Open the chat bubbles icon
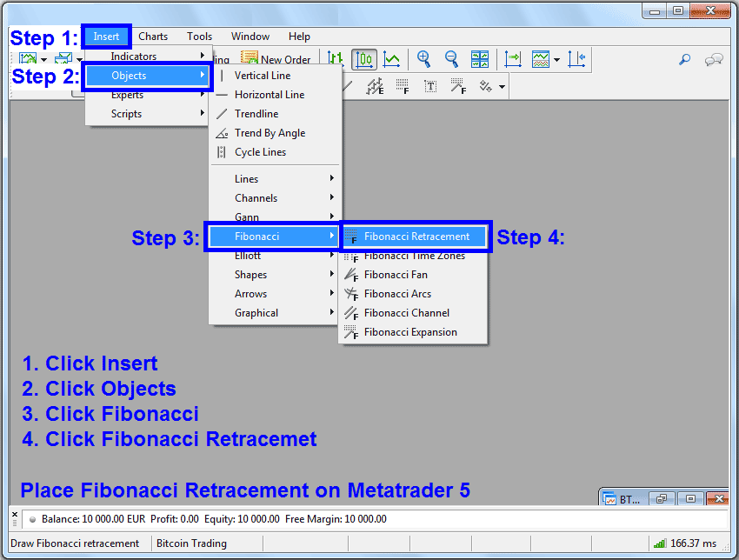 tap(714, 59)
